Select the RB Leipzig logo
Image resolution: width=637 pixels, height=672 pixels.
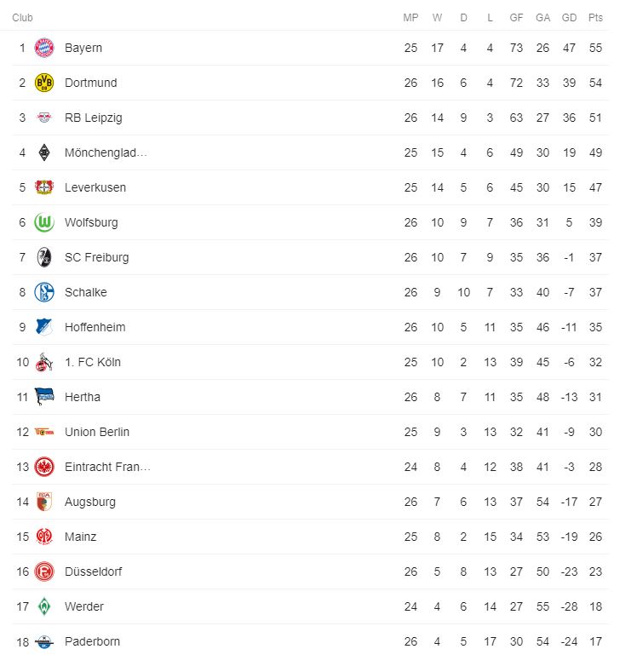click(x=43, y=118)
